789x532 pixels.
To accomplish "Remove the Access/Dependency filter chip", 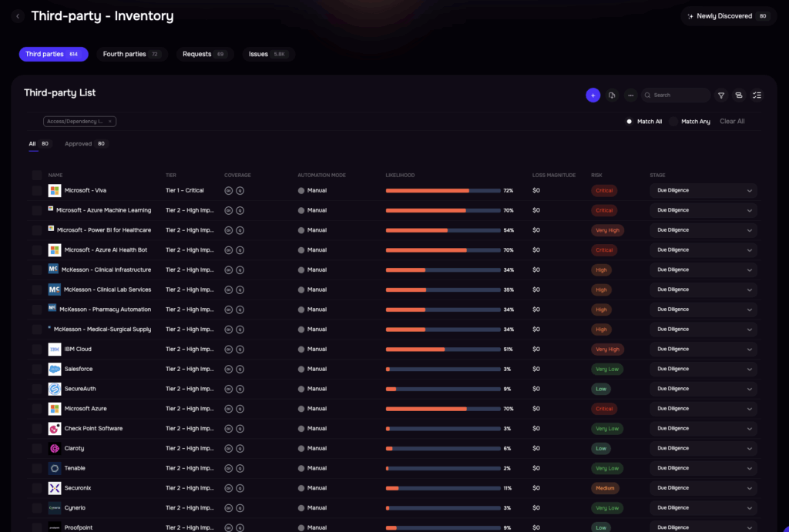I will tap(110, 122).
